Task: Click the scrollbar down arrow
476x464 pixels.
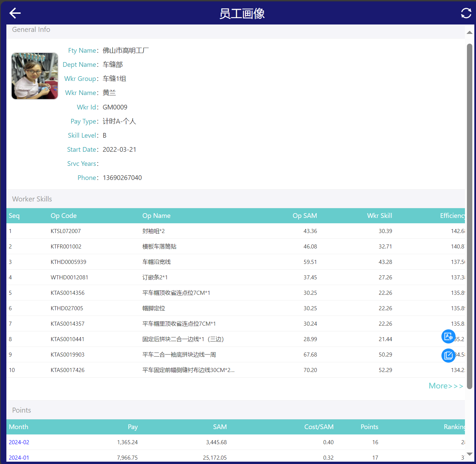Action: coord(470,454)
